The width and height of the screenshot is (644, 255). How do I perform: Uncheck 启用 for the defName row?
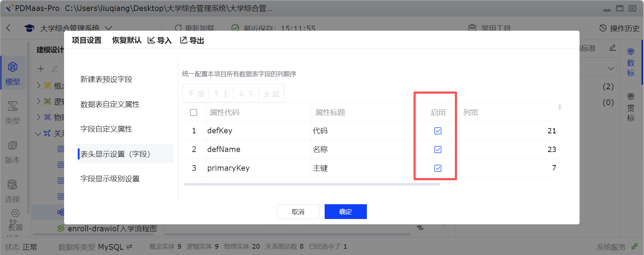coord(438,150)
